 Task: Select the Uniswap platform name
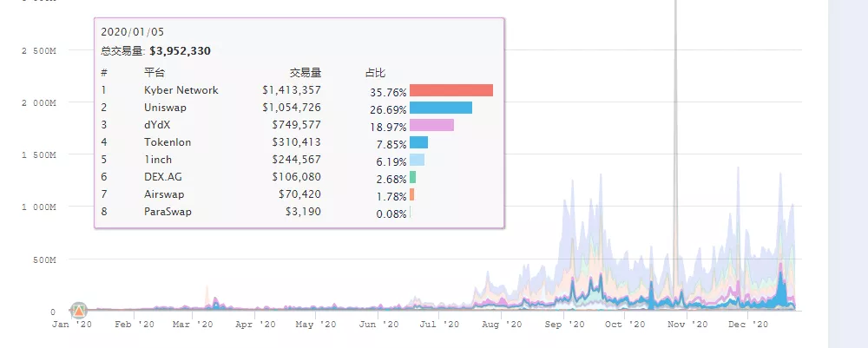coord(165,108)
